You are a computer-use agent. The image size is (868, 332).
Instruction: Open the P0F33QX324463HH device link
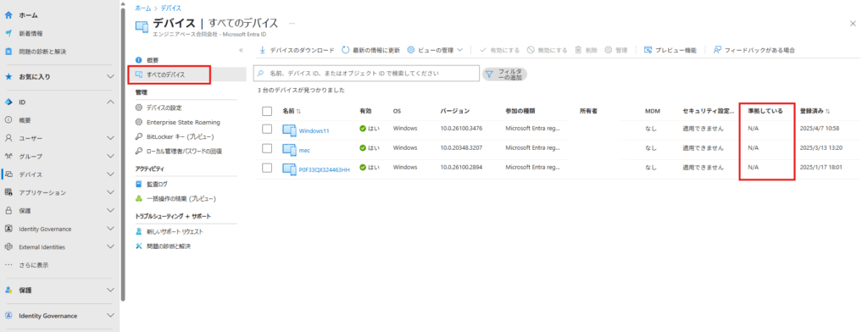325,169
